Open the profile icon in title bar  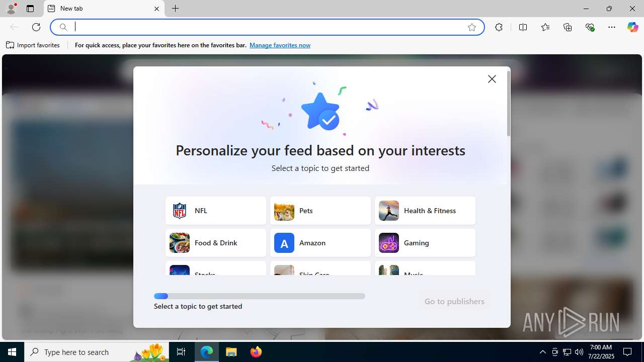click(x=11, y=9)
